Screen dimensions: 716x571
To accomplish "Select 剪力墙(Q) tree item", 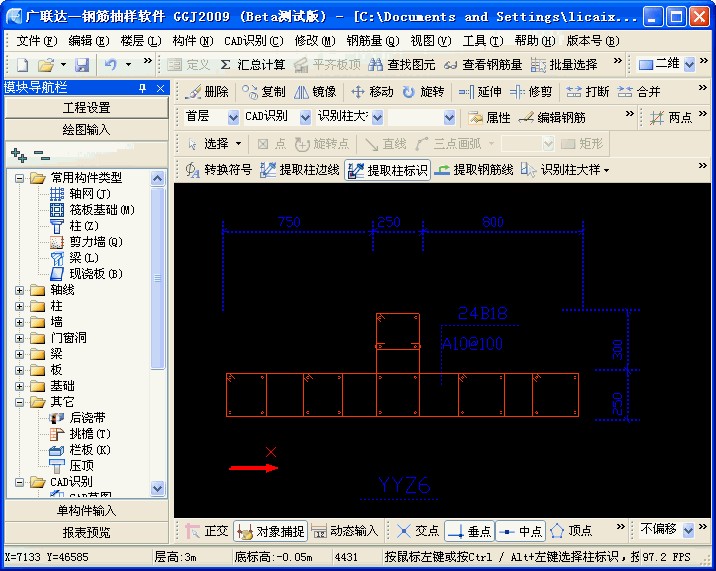I will (x=87, y=242).
